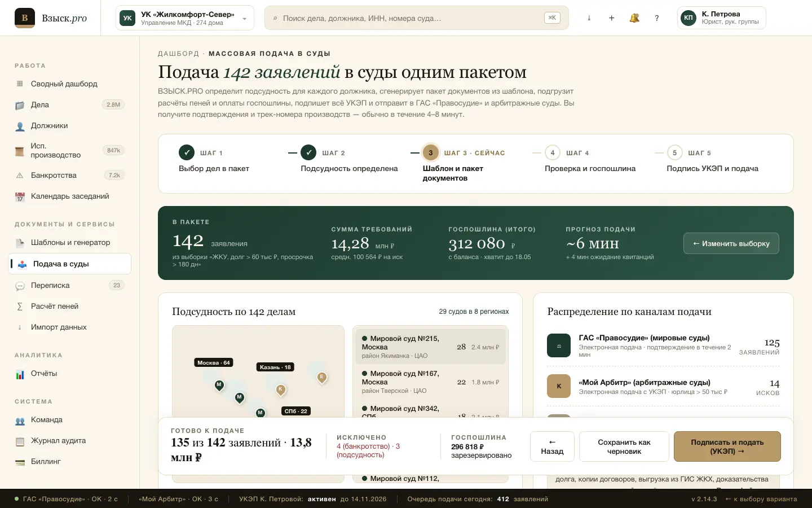Open Должники section in sidebar
This screenshot has height=508, width=812.
coord(70,125)
